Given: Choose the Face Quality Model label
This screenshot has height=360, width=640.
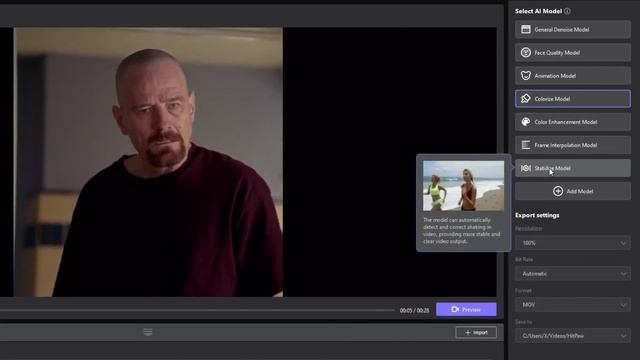Looking at the screenshot, I should coord(557,53).
